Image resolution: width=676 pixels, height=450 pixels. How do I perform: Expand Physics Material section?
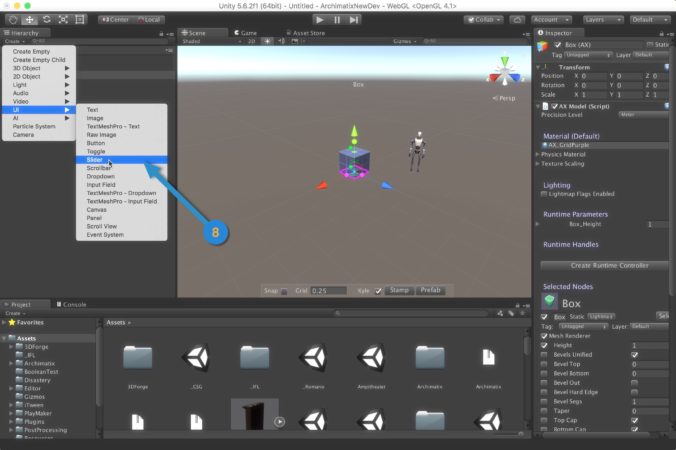(x=538, y=154)
